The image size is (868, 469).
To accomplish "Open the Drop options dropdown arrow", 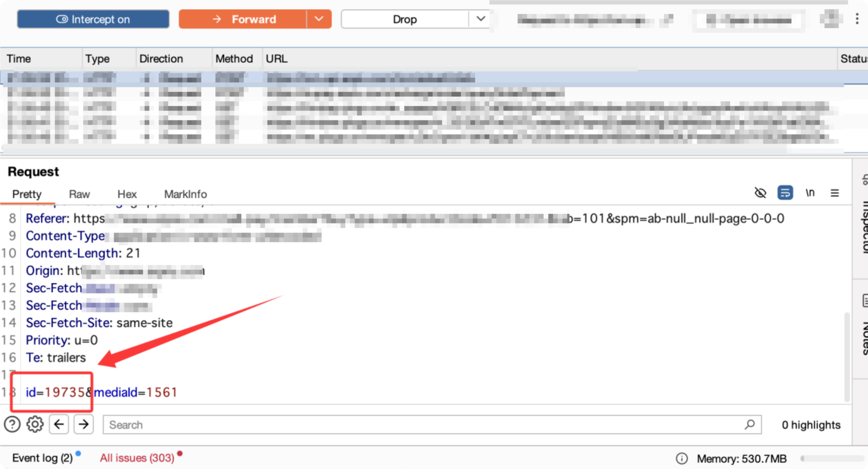I will click(480, 19).
